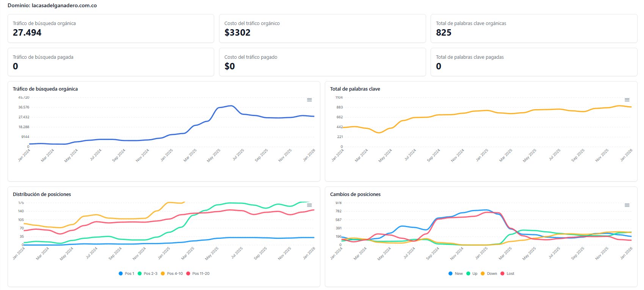Open the Total de palabras clave chart menu

(x=627, y=100)
